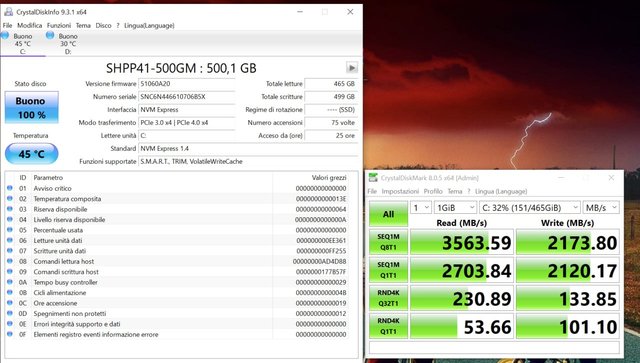Open the drive selector C: 32% dropdown

tap(529, 208)
